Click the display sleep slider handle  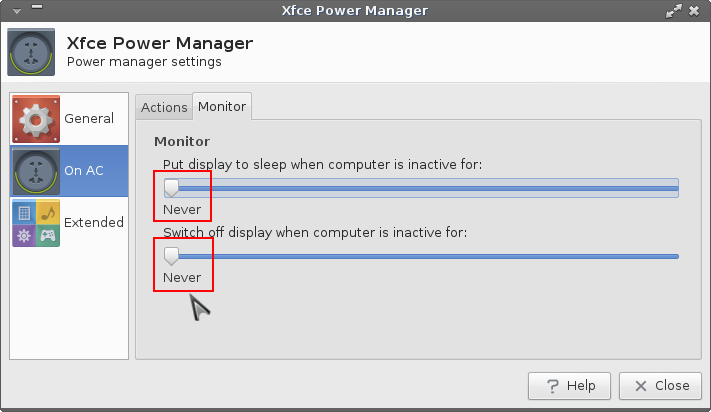click(171, 187)
